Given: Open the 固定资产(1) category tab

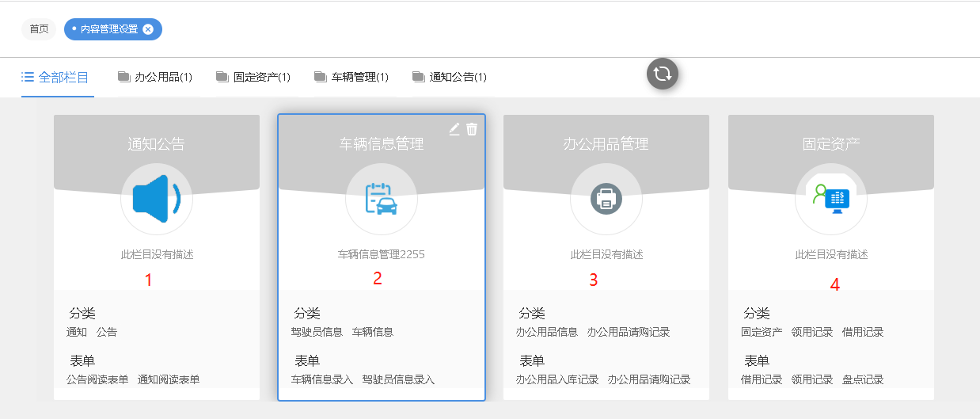Looking at the screenshot, I should tap(253, 77).
